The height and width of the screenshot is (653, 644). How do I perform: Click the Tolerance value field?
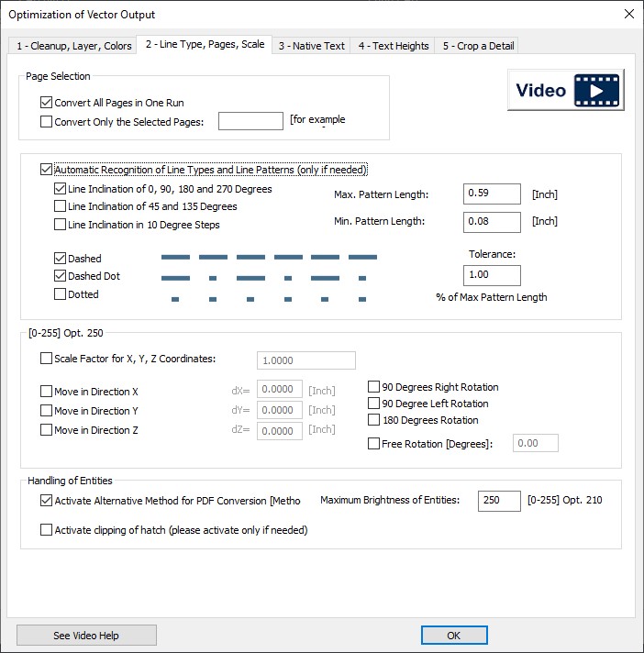[492, 275]
